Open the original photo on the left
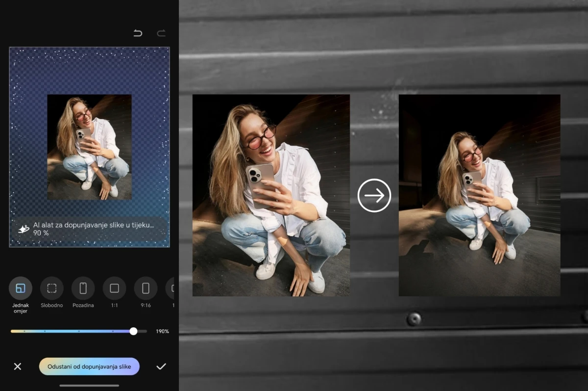Screen dimensions: 588x391 coord(271,195)
